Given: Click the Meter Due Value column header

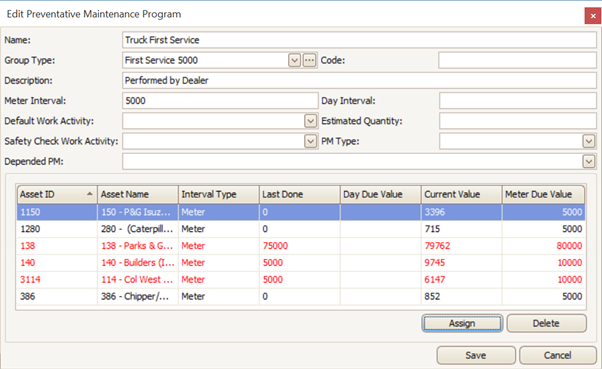Looking at the screenshot, I should pos(543,194).
